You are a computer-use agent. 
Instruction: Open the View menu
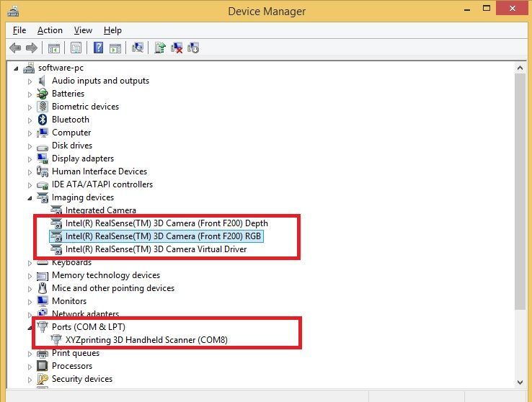pos(83,30)
